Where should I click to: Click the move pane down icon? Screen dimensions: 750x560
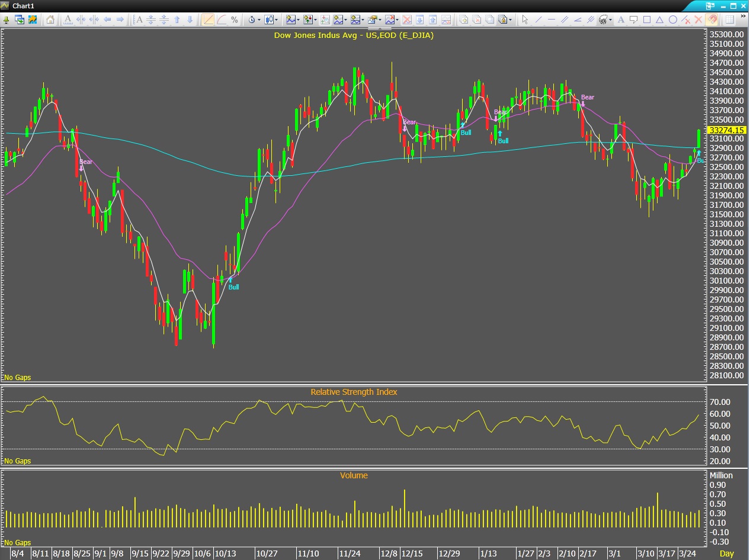(x=419, y=20)
